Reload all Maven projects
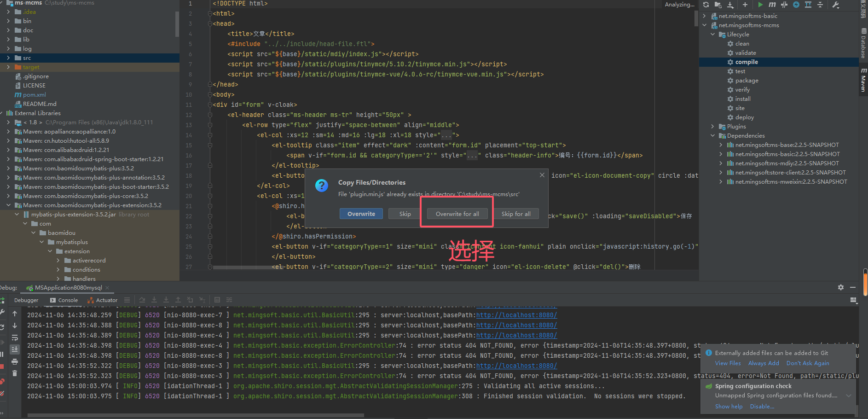 click(x=706, y=5)
